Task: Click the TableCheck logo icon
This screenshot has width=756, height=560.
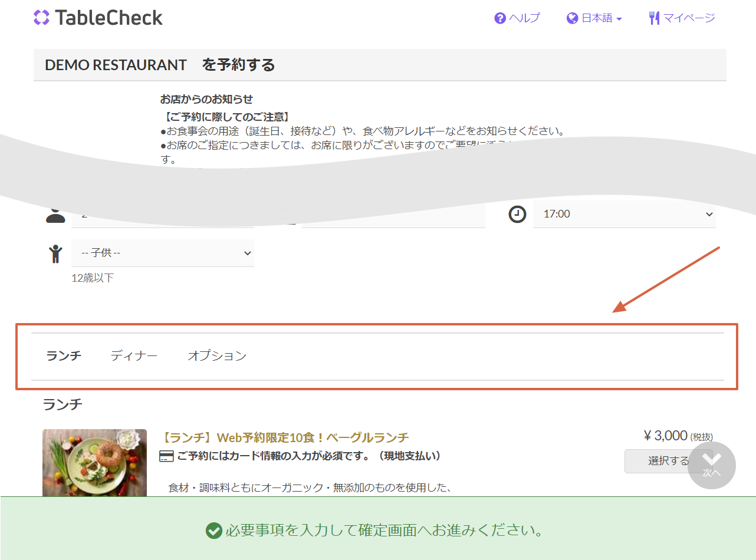Action: point(41,18)
